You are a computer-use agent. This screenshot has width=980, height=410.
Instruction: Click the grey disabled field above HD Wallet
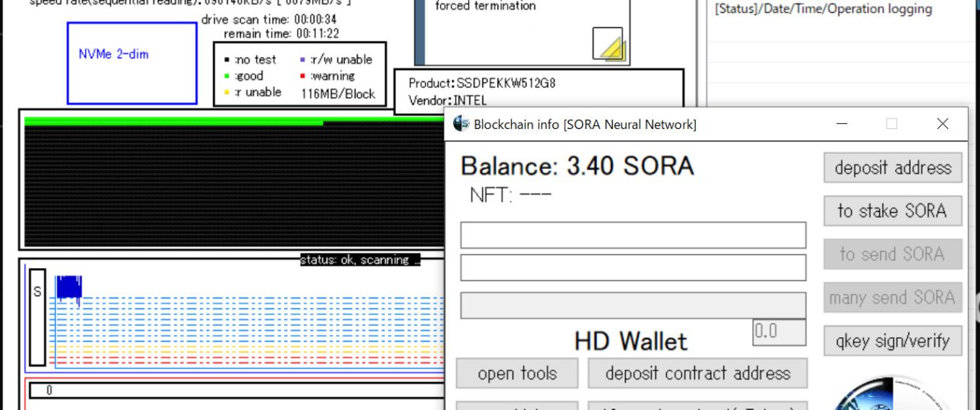[x=633, y=305]
